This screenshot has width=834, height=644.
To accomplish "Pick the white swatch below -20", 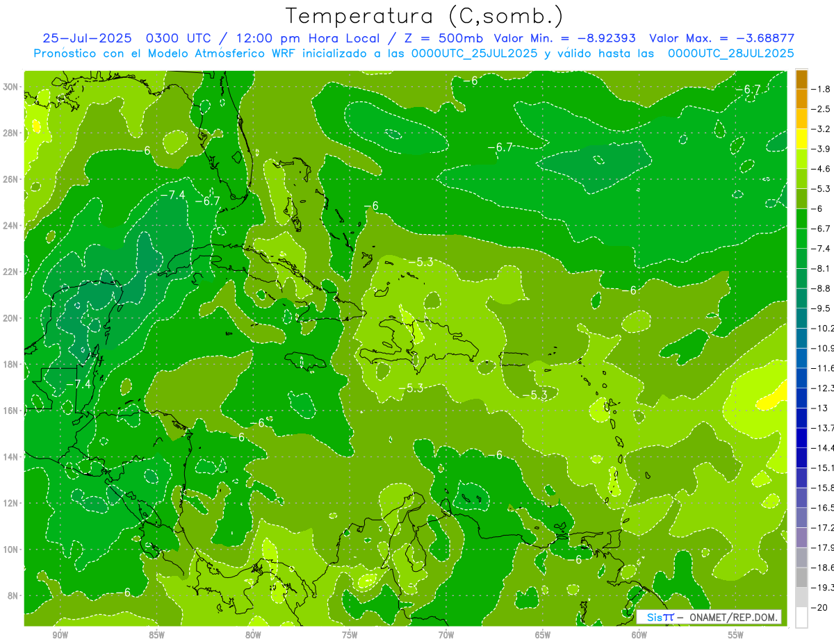I will click(801, 617).
